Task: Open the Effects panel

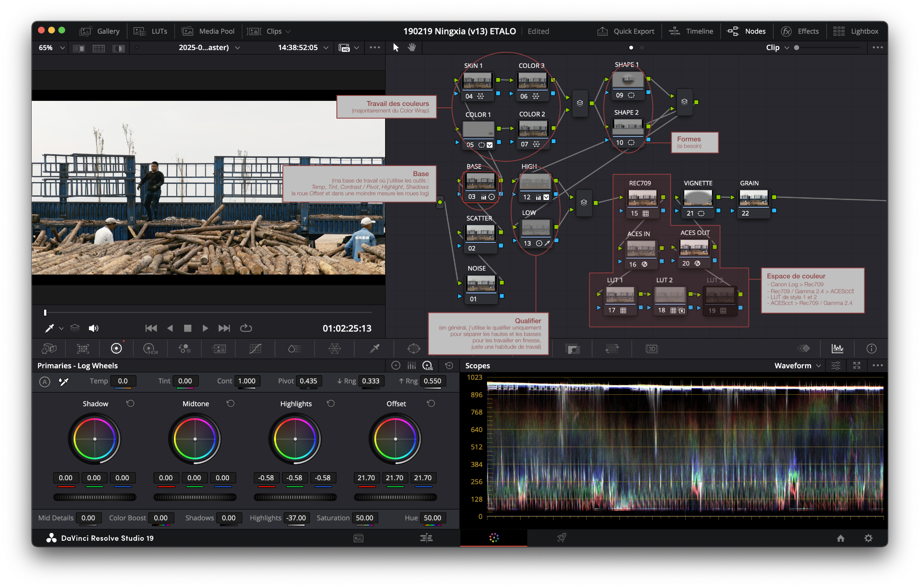Action: coord(800,31)
